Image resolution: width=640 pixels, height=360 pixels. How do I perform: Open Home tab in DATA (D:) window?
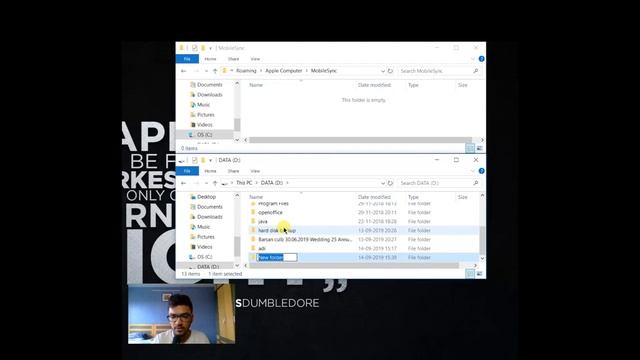210,171
